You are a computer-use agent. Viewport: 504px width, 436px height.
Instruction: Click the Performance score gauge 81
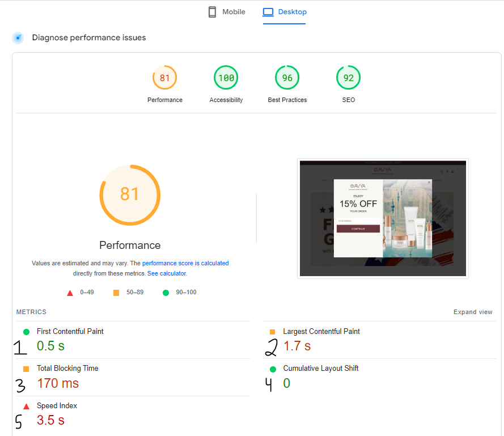click(x=164, y=78)
